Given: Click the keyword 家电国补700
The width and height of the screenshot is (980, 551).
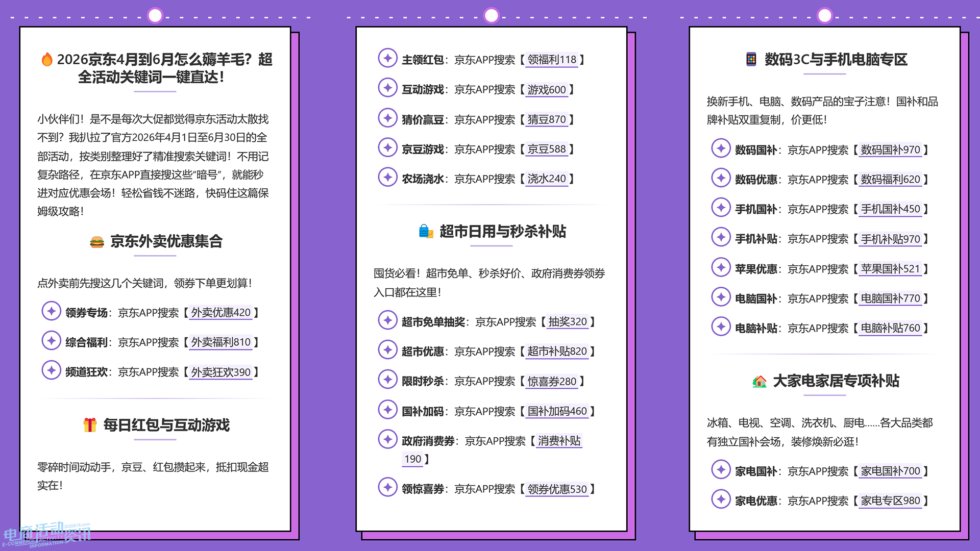Looking at the screenshot, I should 891,471.
